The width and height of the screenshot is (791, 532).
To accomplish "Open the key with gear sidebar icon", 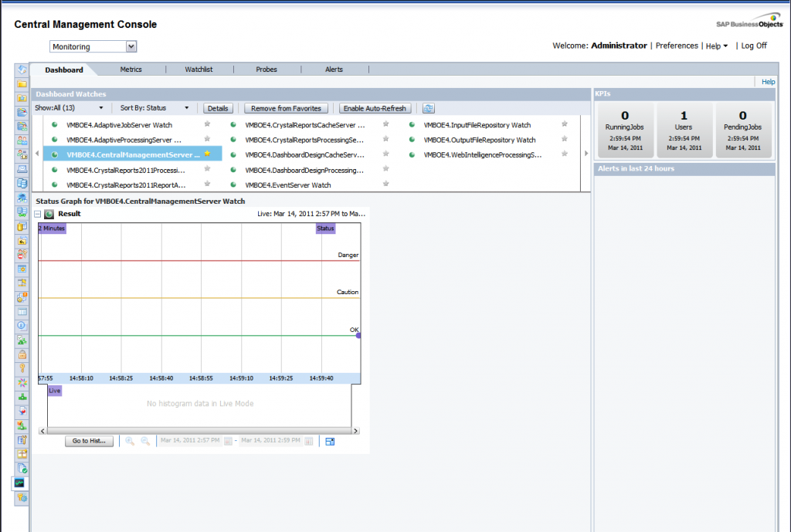I will click(x=22, y=498).
